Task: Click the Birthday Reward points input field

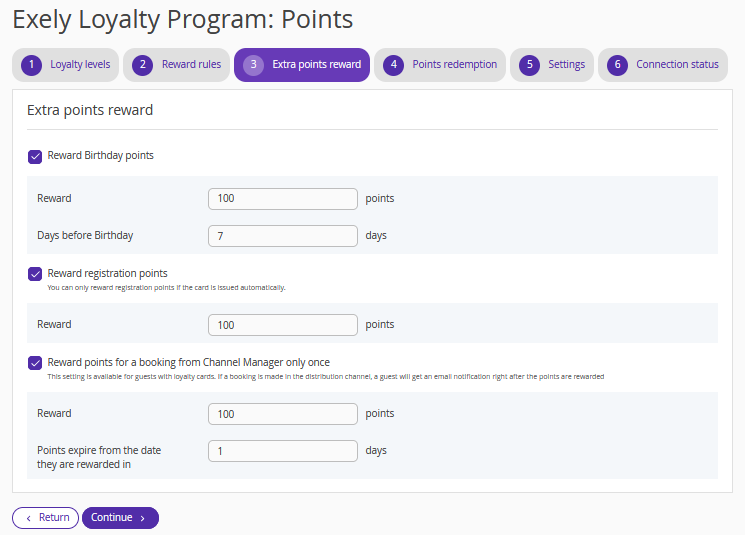Action: pos(282,199)
